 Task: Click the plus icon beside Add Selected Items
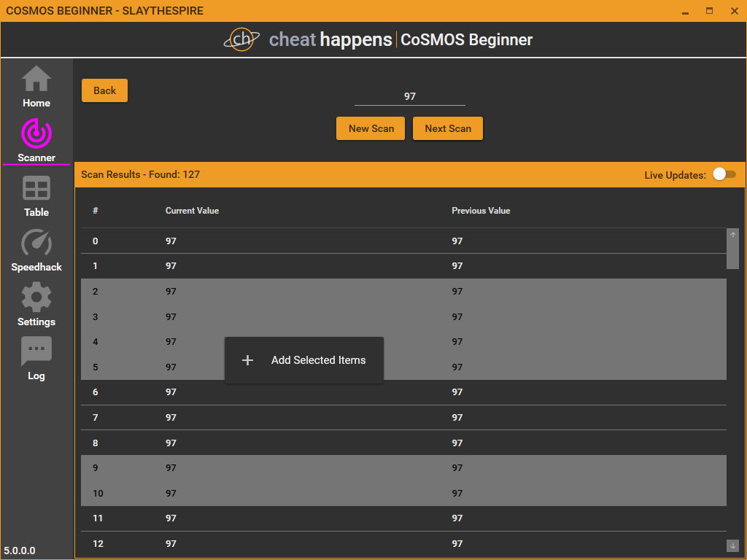click(247, 359)
